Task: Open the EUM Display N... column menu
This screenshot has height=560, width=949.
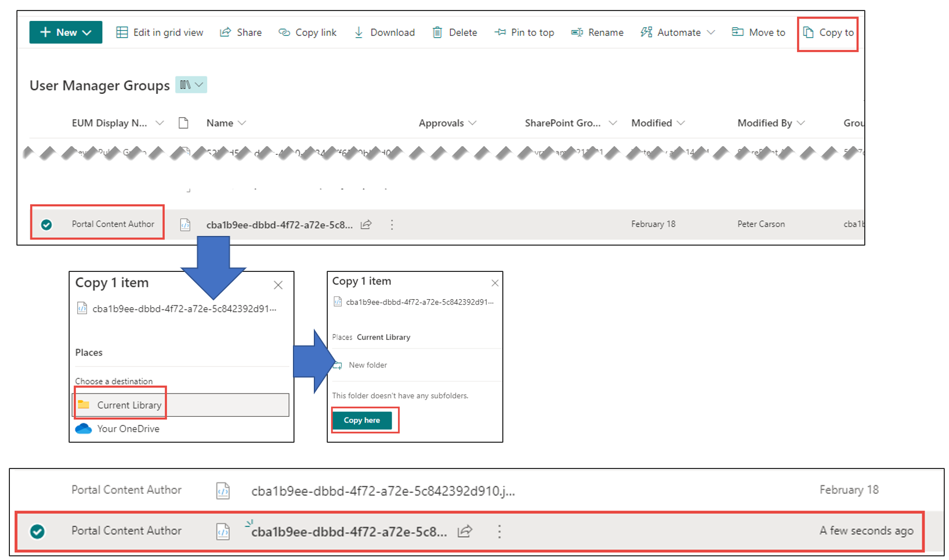Action: tap(118, 123)
